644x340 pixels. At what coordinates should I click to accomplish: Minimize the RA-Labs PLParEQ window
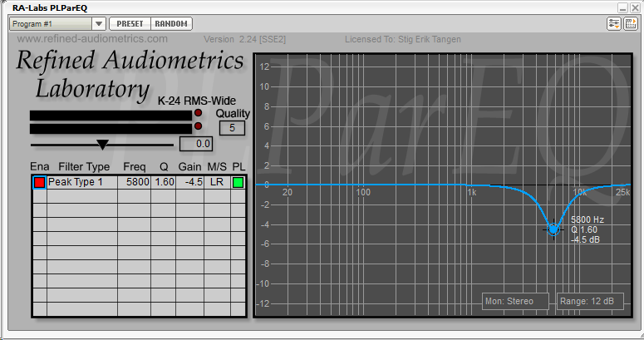tap(622, 7)
